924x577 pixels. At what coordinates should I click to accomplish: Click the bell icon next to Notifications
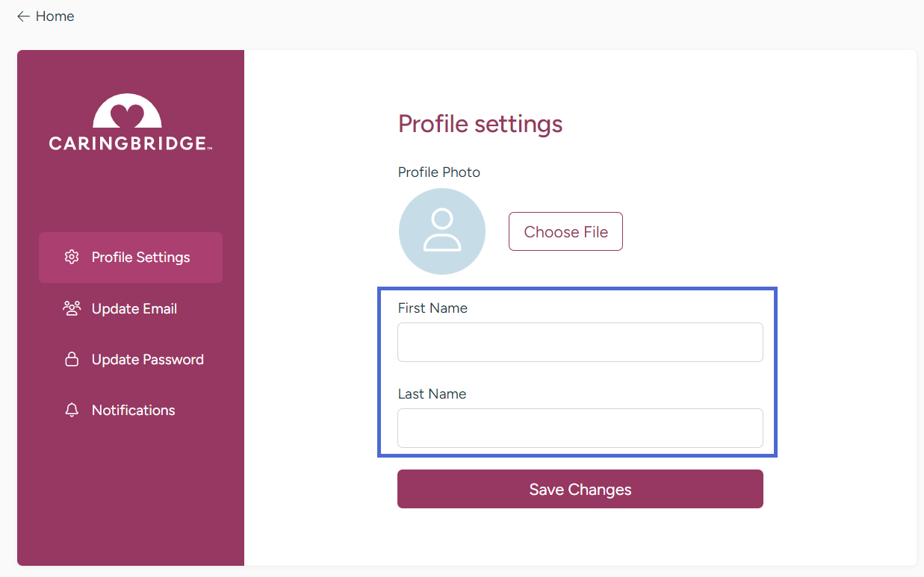coord(71,410)
